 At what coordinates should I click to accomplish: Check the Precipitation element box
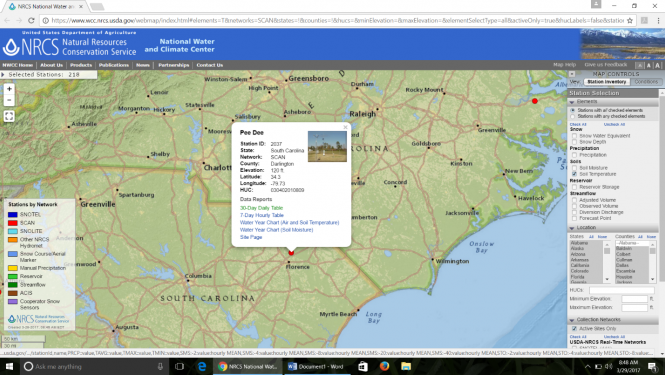tap(574, 155)
